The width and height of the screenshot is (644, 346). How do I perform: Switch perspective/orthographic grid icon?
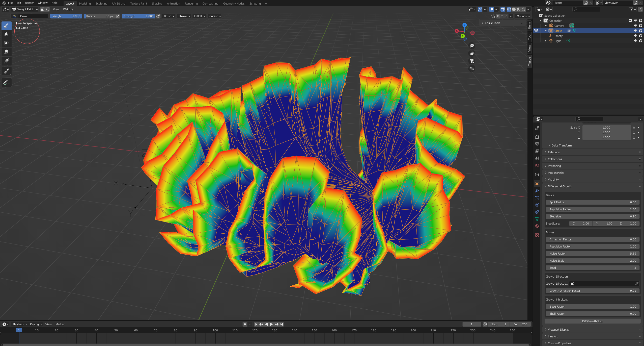click(471, 69)
